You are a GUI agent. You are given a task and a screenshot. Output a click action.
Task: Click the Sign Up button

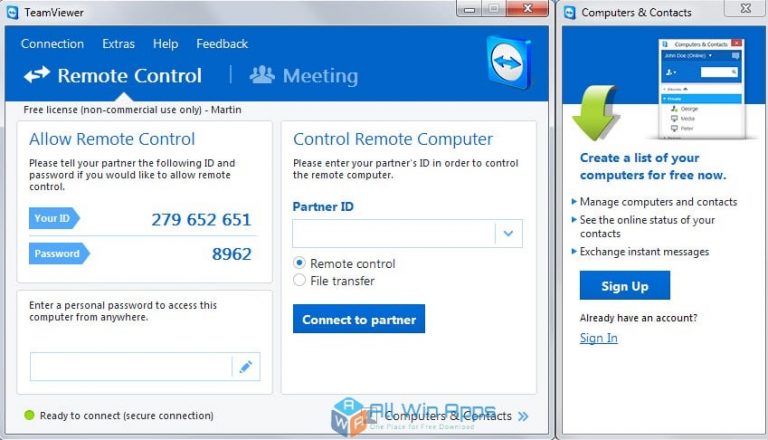pos(624,285)
